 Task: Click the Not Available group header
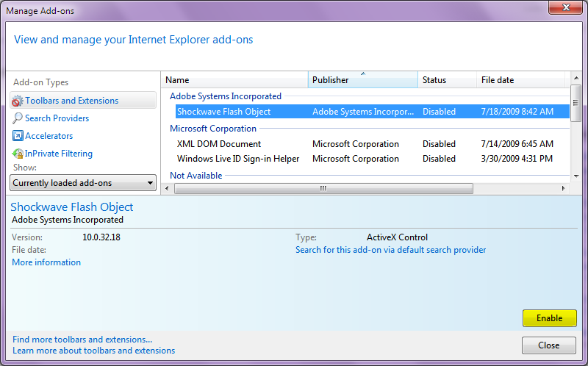click(x=196, y=176)
